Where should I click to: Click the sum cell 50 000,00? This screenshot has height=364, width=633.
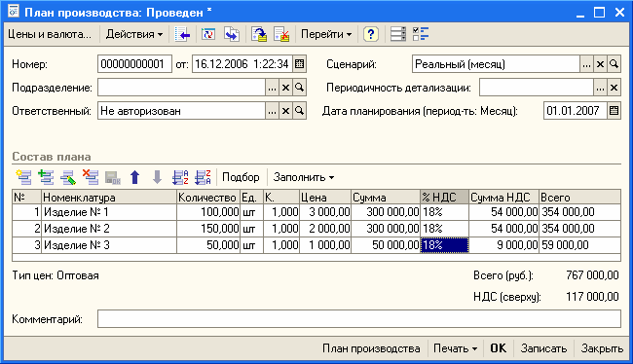[x=386, y=245]
